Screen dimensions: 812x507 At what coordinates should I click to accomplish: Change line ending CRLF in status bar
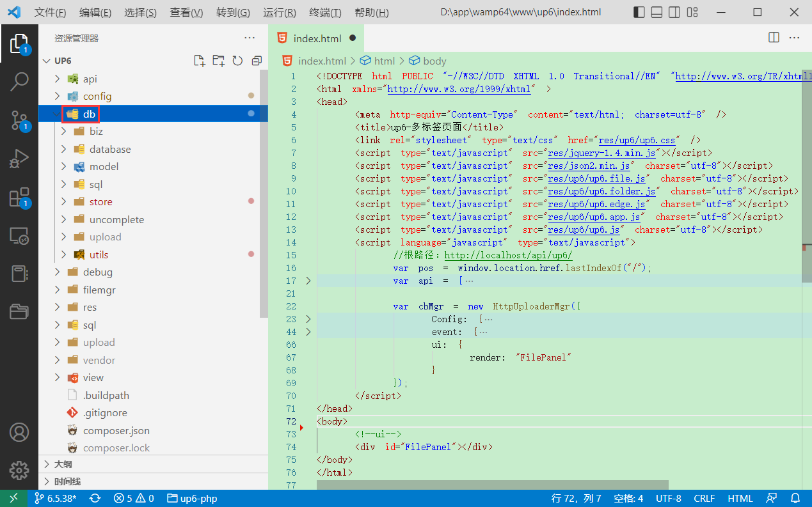point(705,499)
